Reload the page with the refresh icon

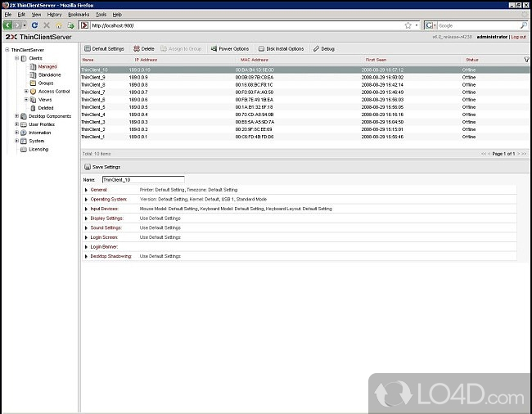coord(34,25)
